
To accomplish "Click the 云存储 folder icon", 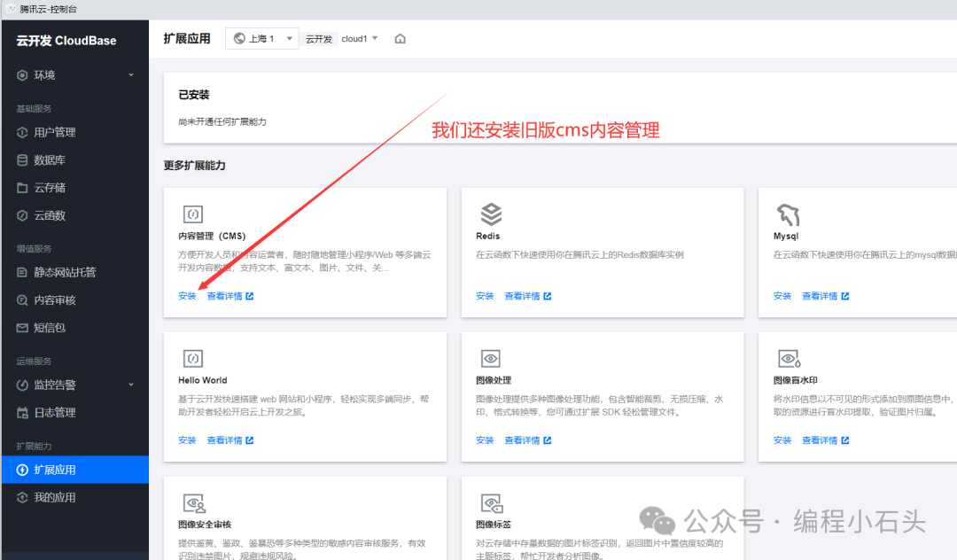I will tap(22, 188).
